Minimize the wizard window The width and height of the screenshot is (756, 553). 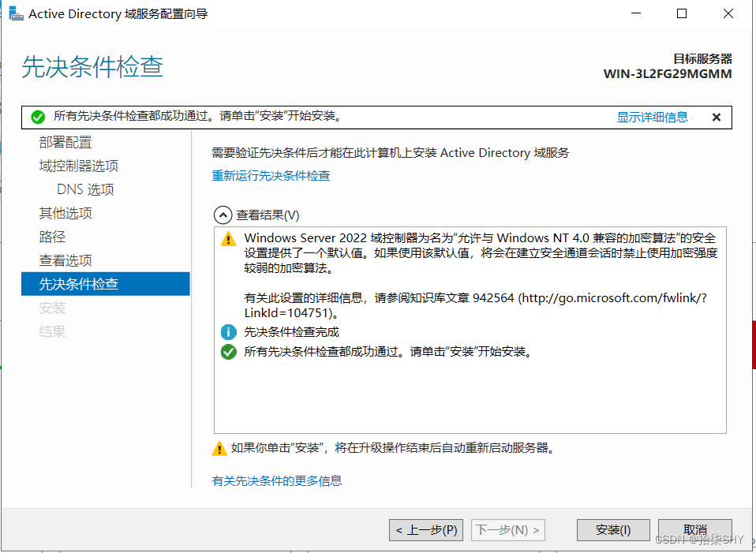point(636,14)
